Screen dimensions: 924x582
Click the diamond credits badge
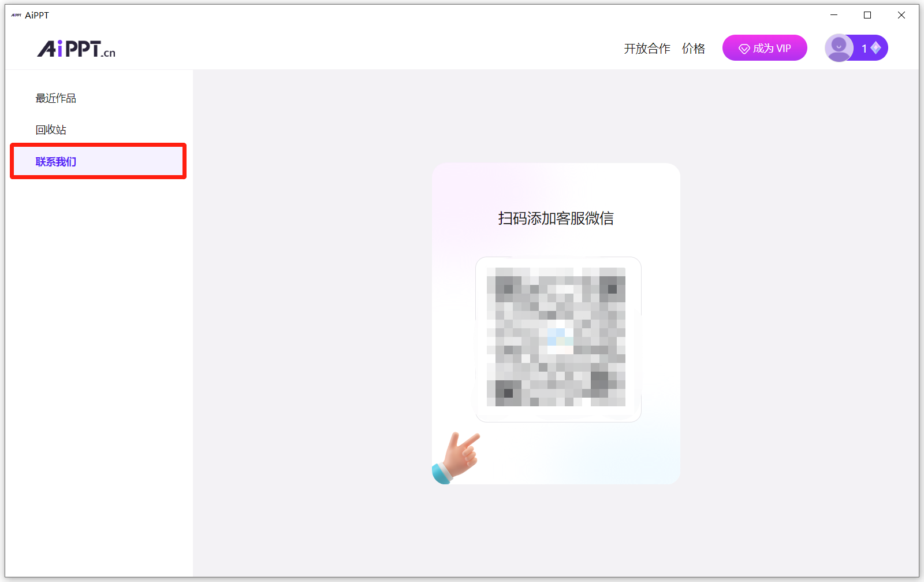[871, 48]
